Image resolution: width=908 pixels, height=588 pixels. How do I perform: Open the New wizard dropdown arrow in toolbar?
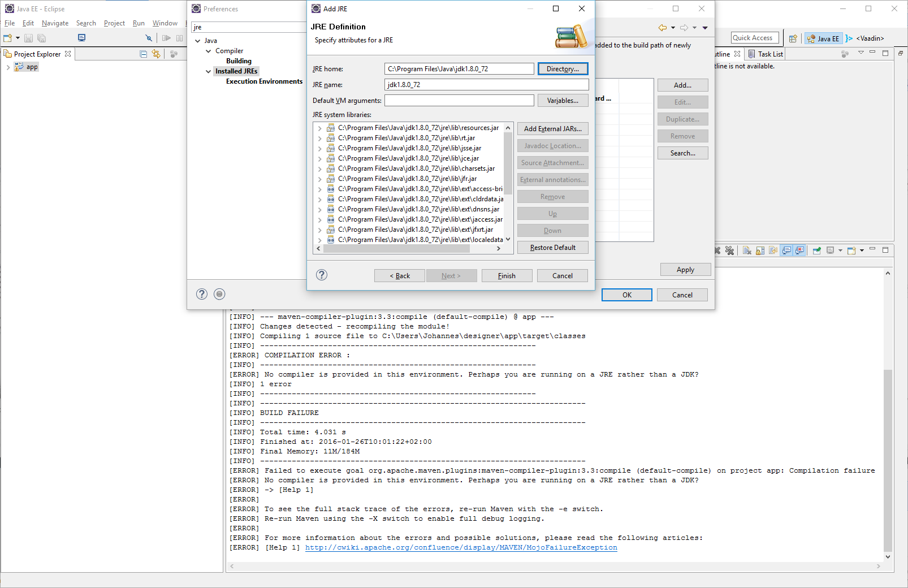tap(18, 38)
